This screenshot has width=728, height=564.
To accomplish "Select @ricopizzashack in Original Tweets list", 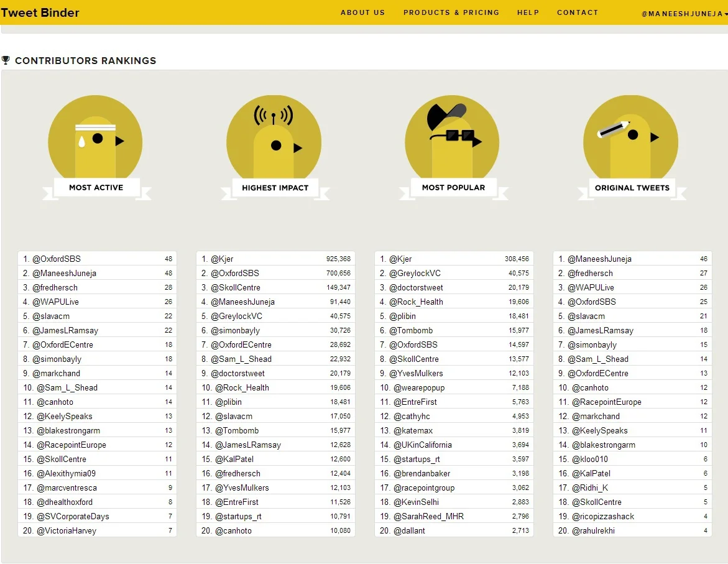I will [x=603, y=517].
